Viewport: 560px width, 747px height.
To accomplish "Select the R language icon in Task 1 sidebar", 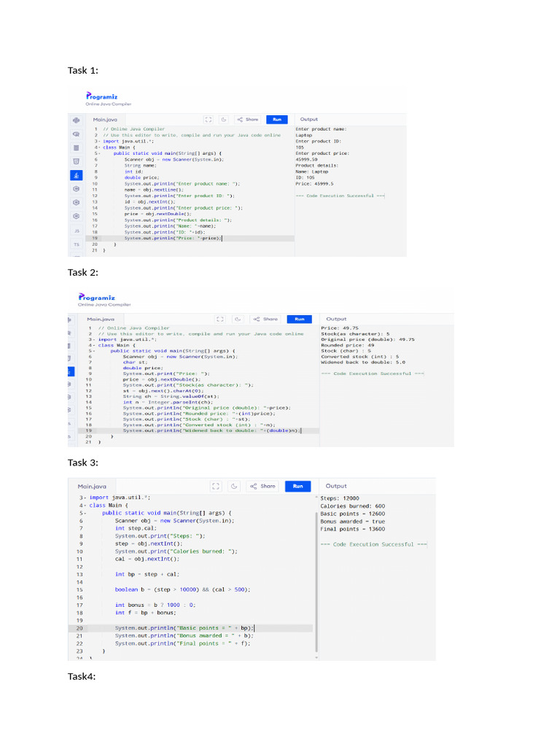I will point(76,134).
